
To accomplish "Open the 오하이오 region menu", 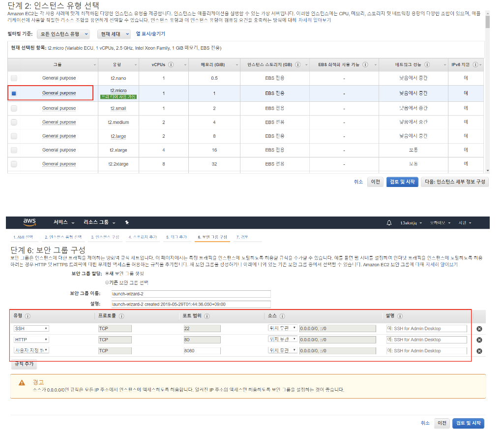I will [x=441, y=222].
